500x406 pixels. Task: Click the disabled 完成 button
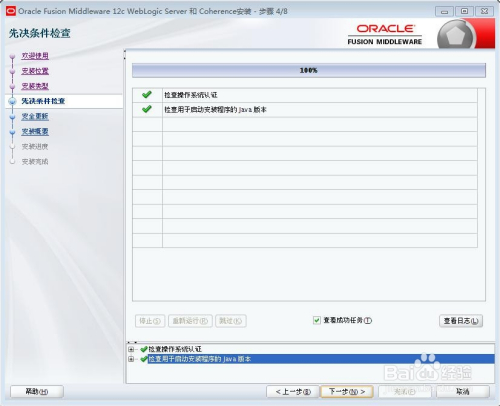click(x=405, y=392)
